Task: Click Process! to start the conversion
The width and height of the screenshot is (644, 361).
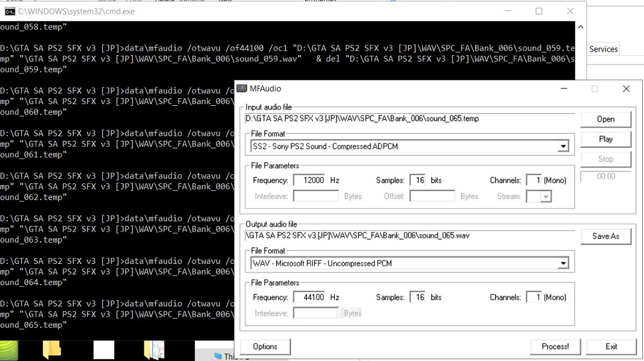Action: point(555,347)
